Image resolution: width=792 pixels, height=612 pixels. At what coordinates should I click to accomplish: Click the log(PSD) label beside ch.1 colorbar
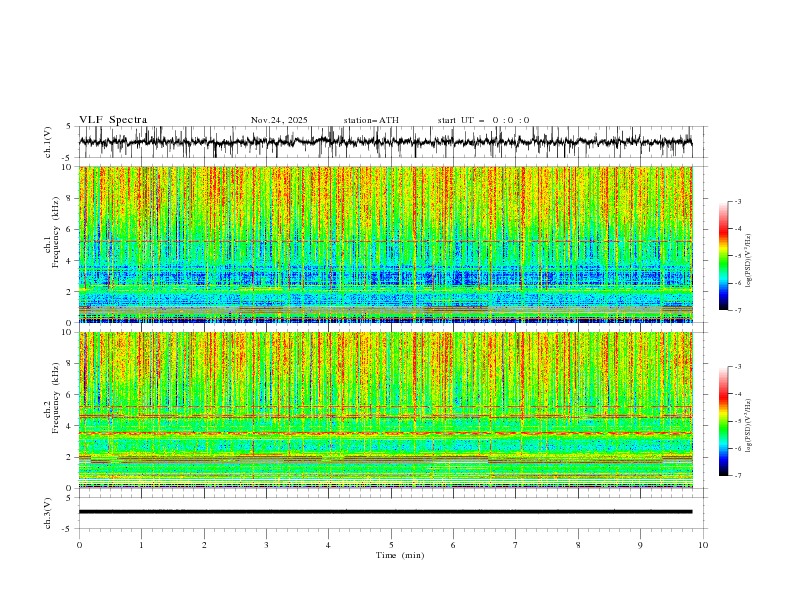748,261
